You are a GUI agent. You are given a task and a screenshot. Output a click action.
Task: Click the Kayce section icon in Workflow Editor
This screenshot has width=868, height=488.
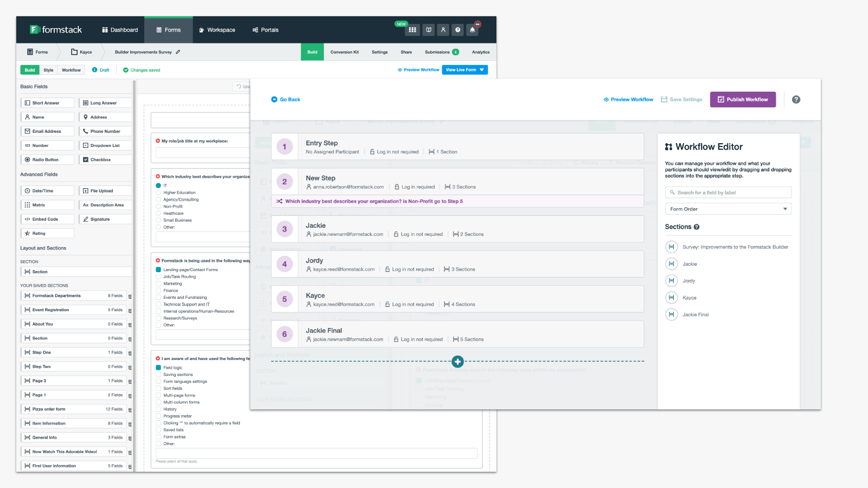[672, 298]
